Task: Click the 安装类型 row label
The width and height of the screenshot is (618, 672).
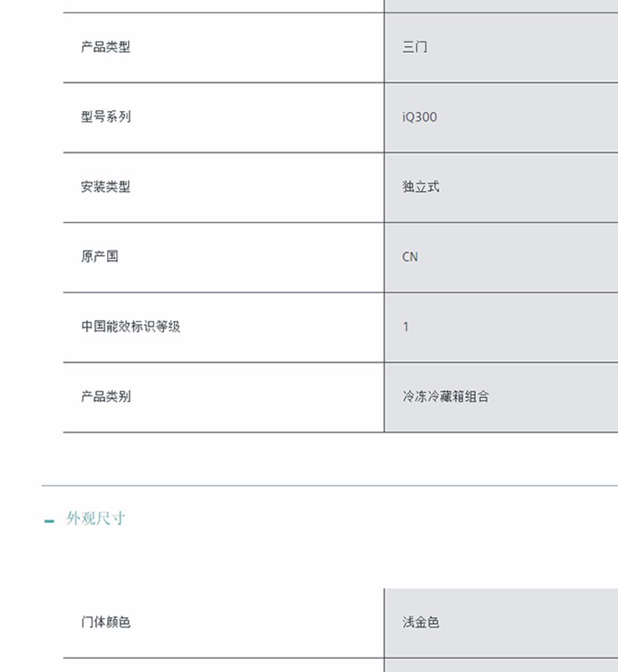Action: pos(106,187)
